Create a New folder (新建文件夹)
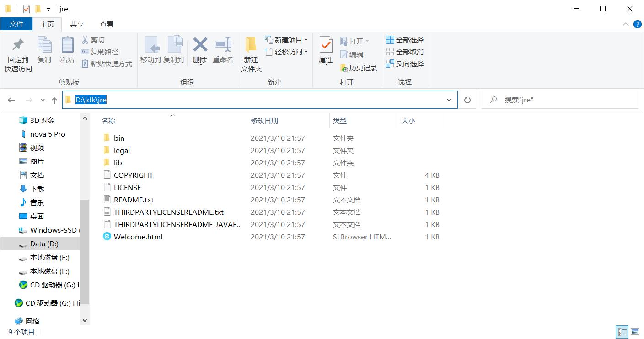Image resolution: width=644 pixels, height=339 pixels. coord(251,54)
